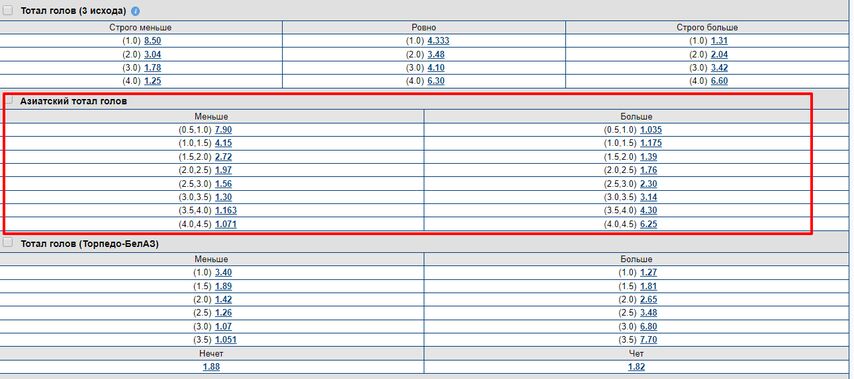
Task: Pick Торпедо-БелАЗ Больше (3.5) odds 7.70
Action: point(648,340)
